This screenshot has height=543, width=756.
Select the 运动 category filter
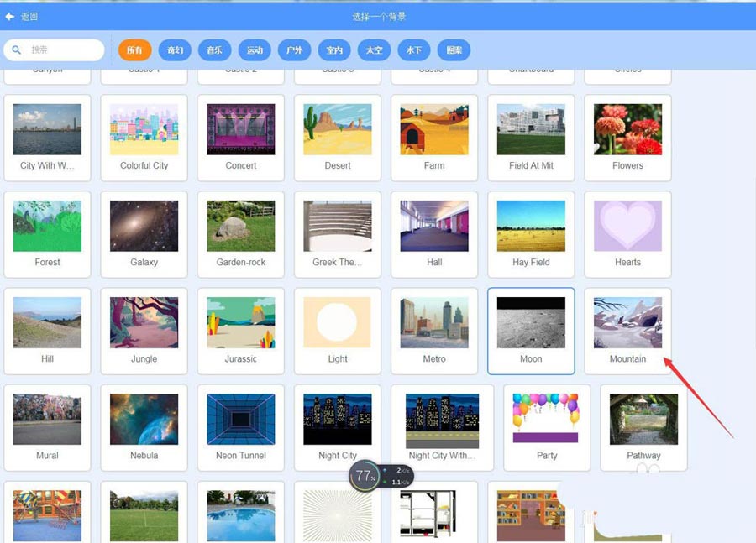(255, 50)
